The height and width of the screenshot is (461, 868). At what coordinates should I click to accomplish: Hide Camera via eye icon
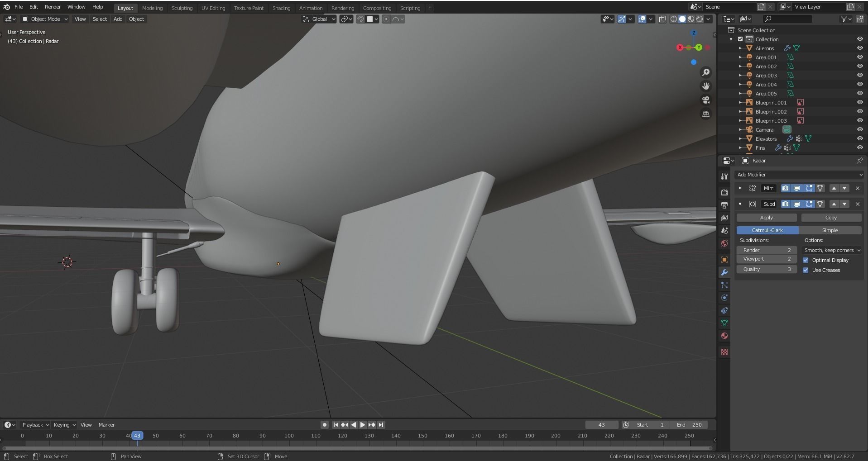point(859,129)
